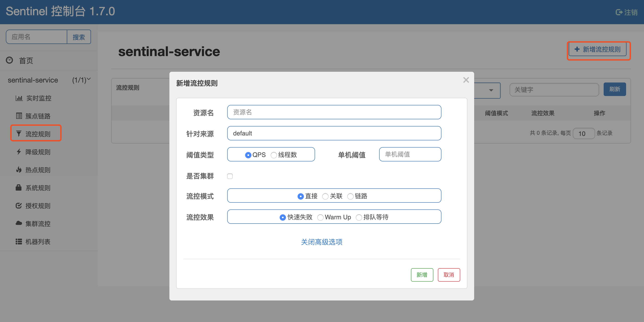Viewport: 644px width, 322px height.
Task: Choose Warm Up flow control effect
Action: click(320, 217)
